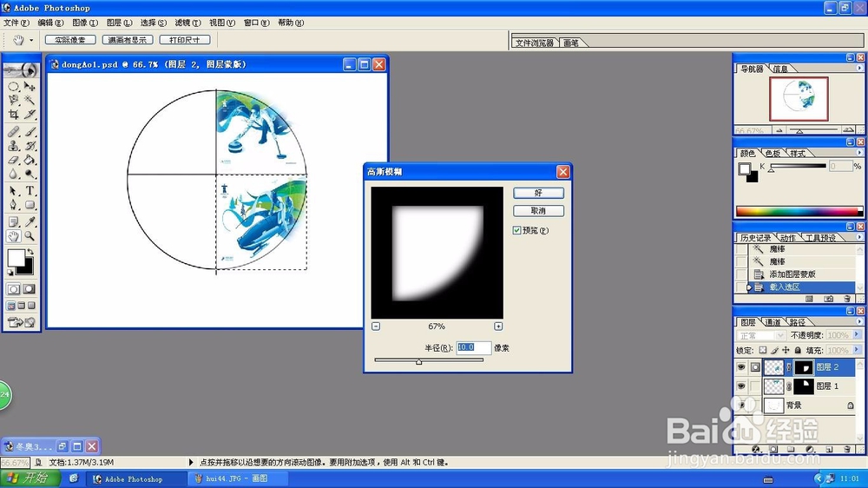868x488 pixels.
Task: Select the Shape tool
Action: pos(30,205)
